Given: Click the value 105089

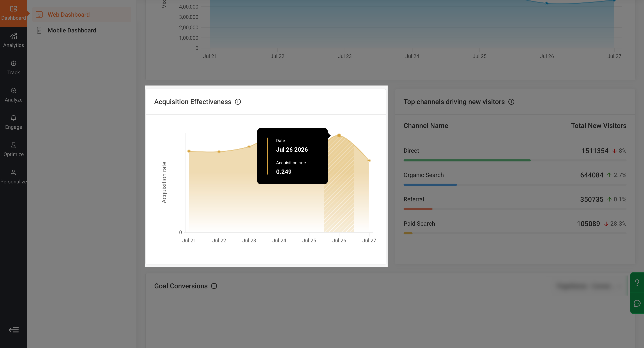Looking at the screenshot, I should click(588, 223).
